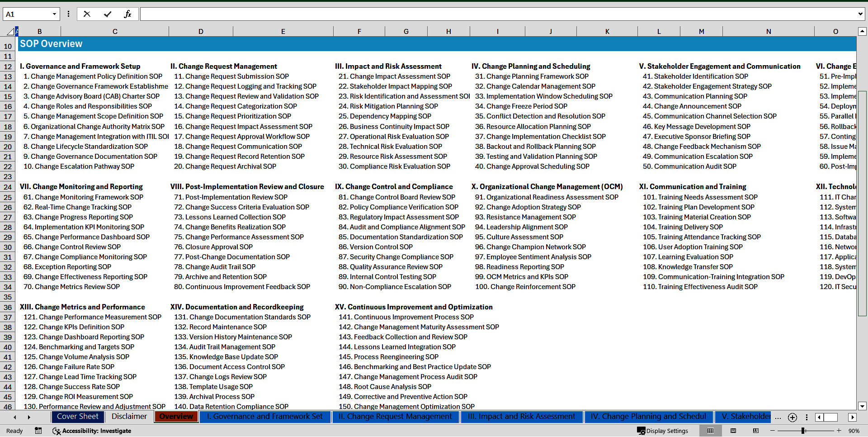The width and height of the screenshot is (868, 437).
Task: Select Normal view in status bar
Action: 711,431
